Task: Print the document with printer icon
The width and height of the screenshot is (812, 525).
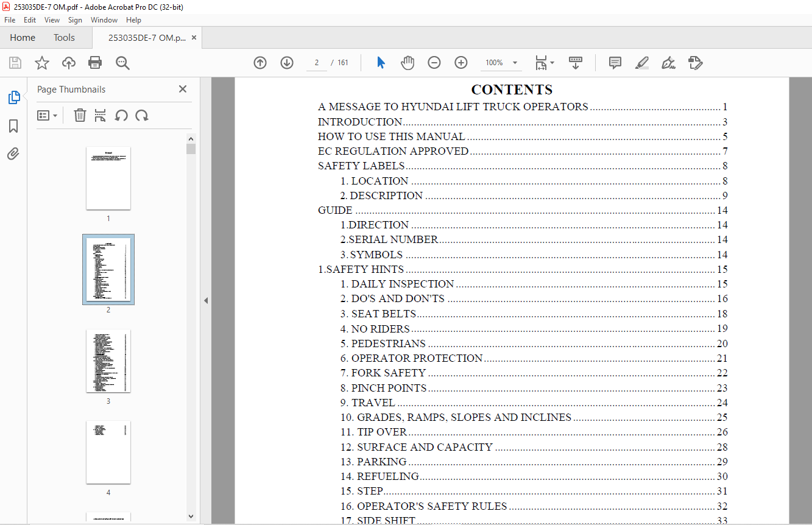Action: click(95, 63)
